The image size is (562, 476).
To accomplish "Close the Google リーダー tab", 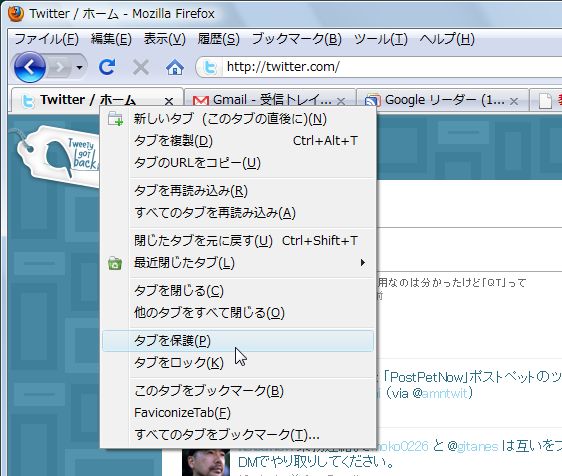I will pos(514,101).
